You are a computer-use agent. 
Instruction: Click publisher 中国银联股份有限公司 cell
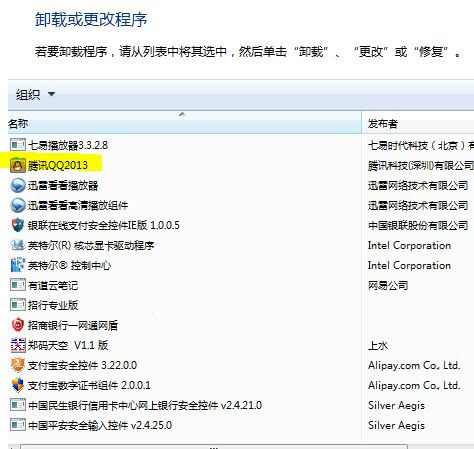tap(418, 225)
